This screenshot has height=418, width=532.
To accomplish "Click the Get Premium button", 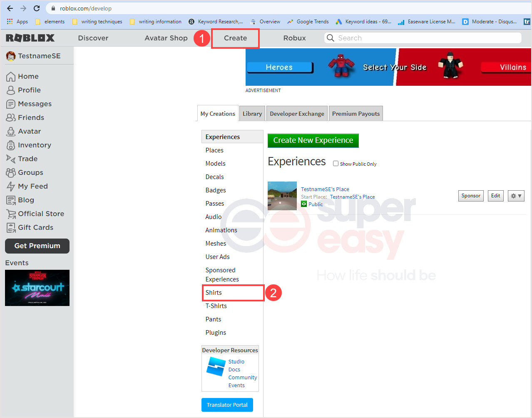I will tap(37, 246).
